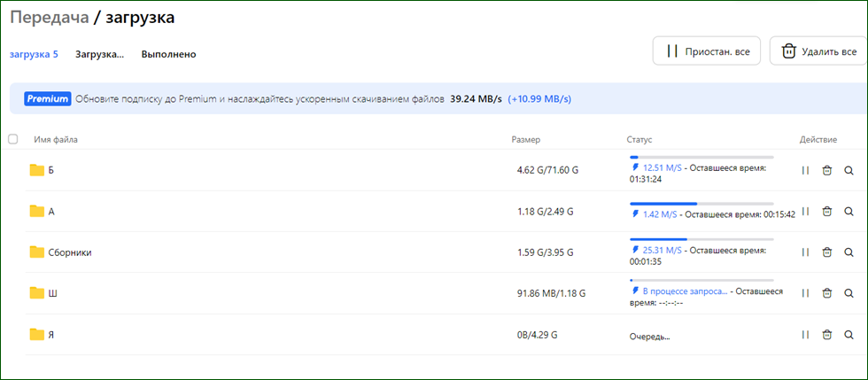
Task: Pause the Сборники folder download
Action: [805, 252]
